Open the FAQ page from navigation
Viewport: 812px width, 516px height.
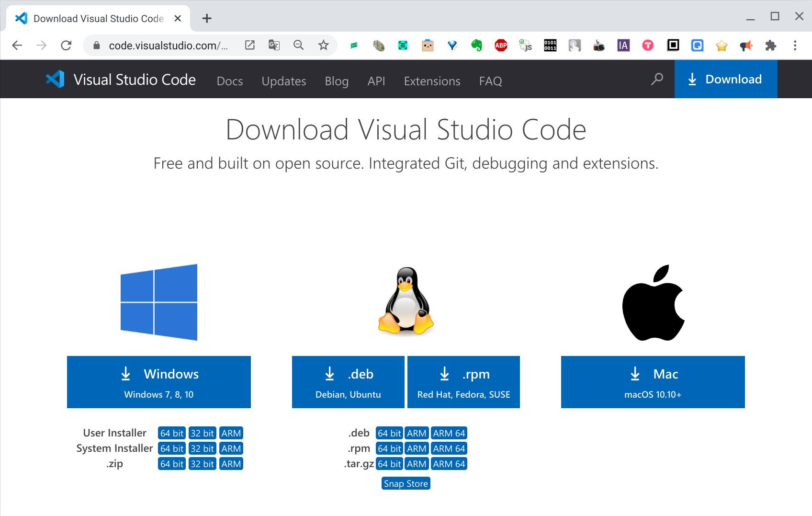[490, 81]
